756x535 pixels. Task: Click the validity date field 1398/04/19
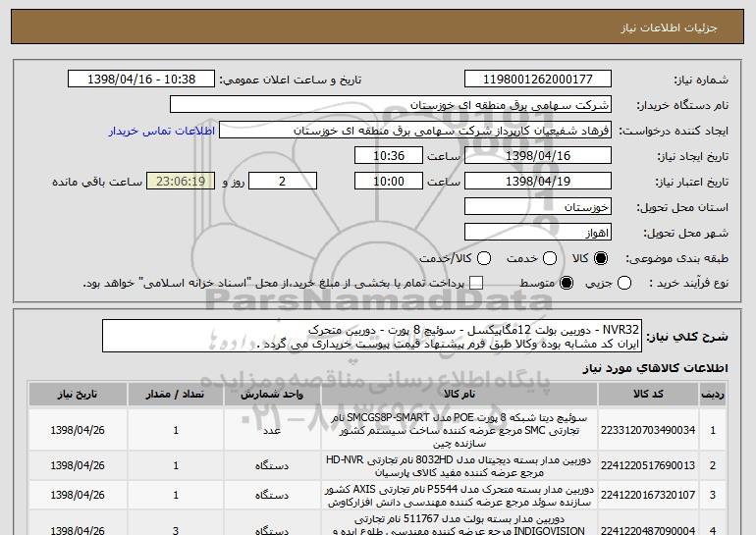[x=538, y=182]
